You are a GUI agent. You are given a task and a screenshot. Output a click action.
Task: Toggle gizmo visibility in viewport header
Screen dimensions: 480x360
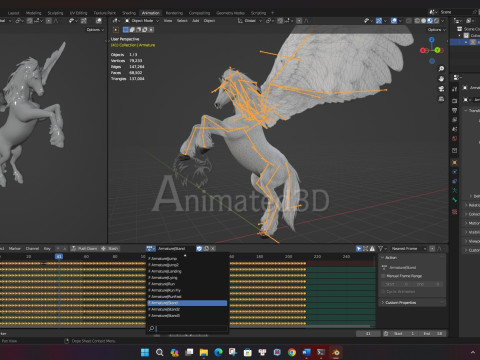point(379,21)
